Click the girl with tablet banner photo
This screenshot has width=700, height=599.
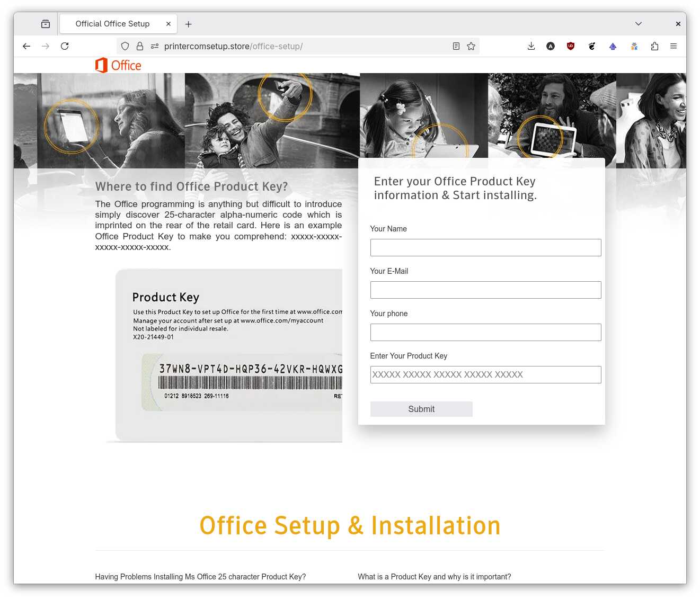(x=424, y=115)
